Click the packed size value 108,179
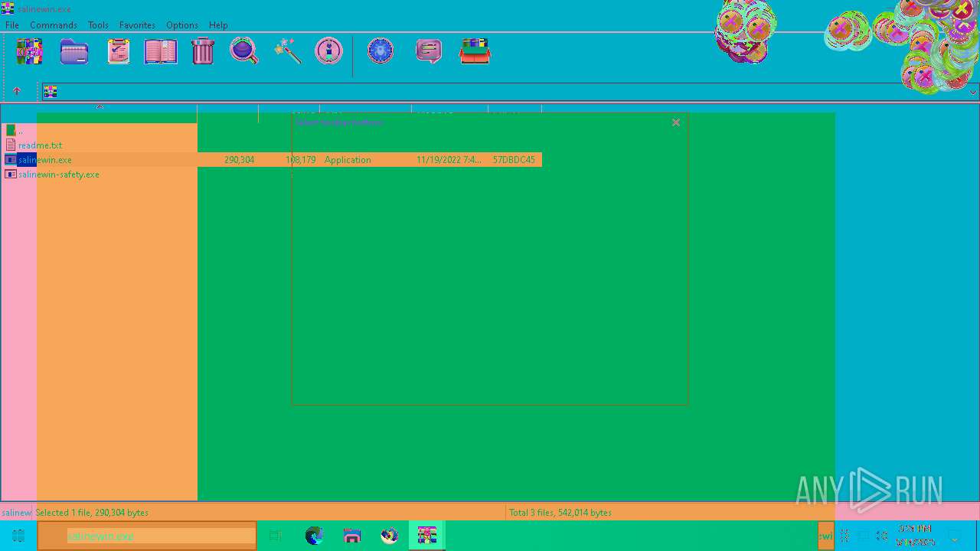Screen dimensions: 980x551 pos(301,160)
